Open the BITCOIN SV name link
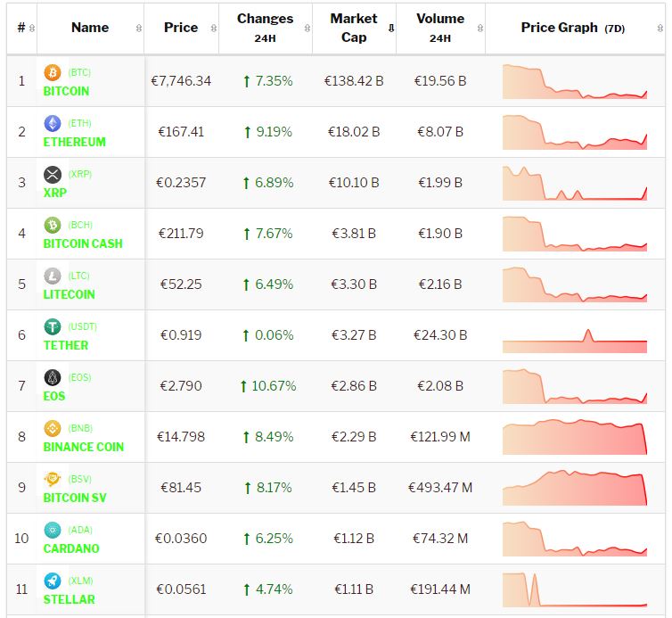 [76, 498]
